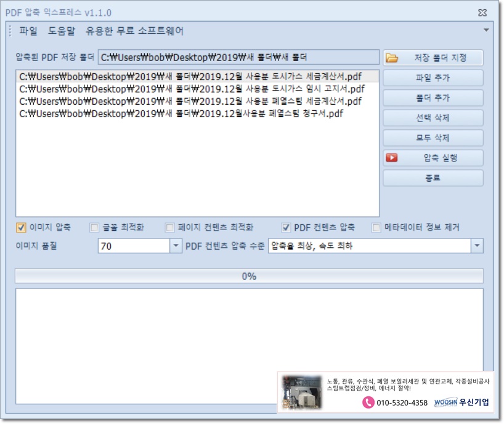Toggle the 이미지 압축 checkbox

21,227
